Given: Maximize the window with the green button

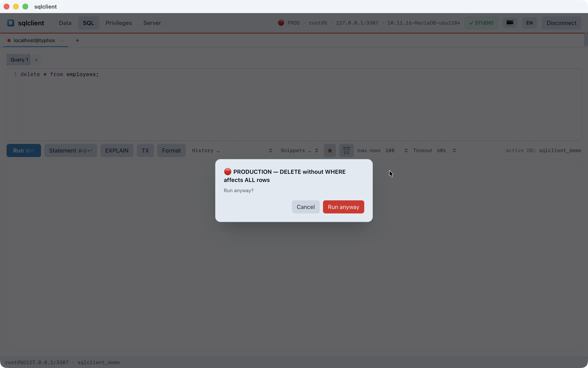Looking at the screenshot, I should (25, 7).
